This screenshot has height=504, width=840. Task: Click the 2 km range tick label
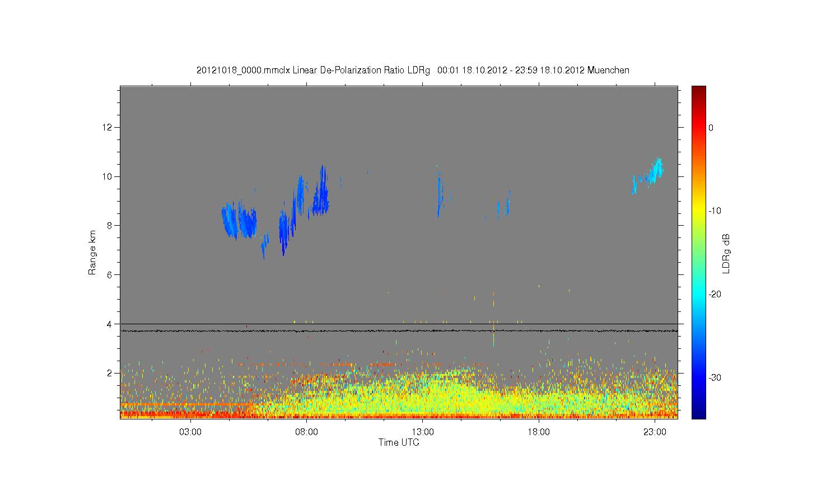pyautogui.click(x=110, y=373)
